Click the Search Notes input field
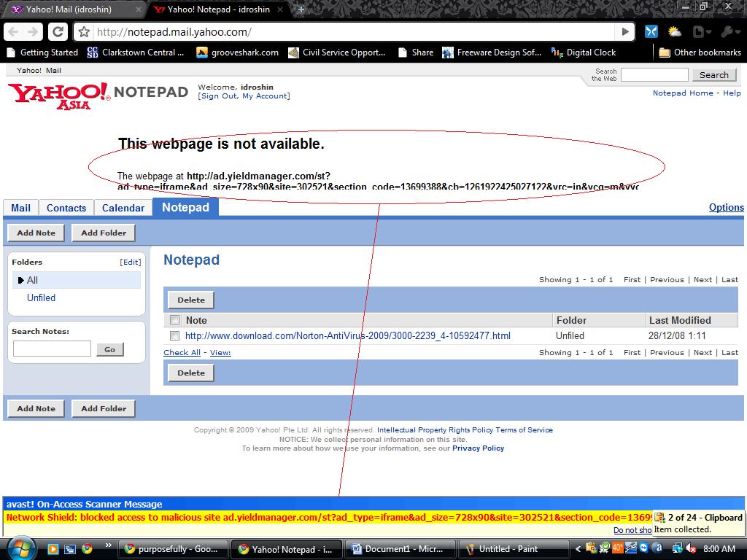The height and width of the screenshot is (560, 747). (52, 349)
